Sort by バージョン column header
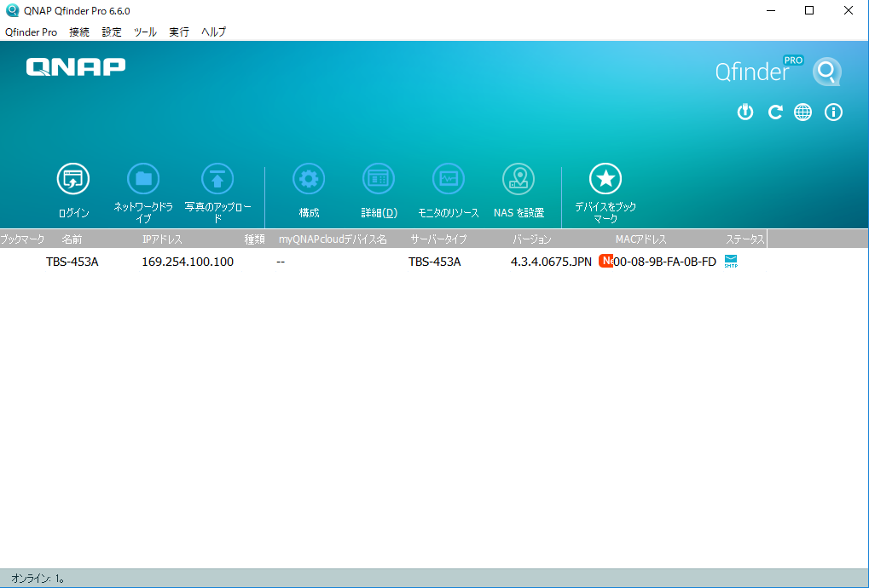The height and width of the screenshot is (588, 869). tap(531, 239)
